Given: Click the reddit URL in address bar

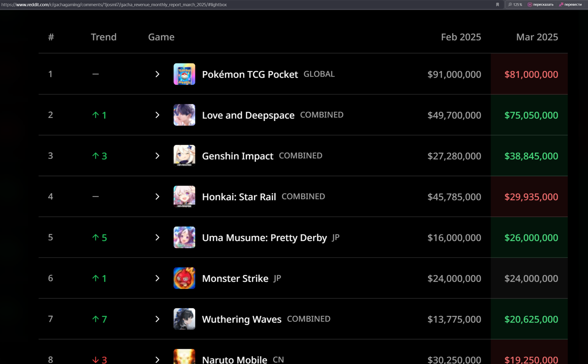Looking at the screenshot, I should pyautogui.click(x=114, y=5).
